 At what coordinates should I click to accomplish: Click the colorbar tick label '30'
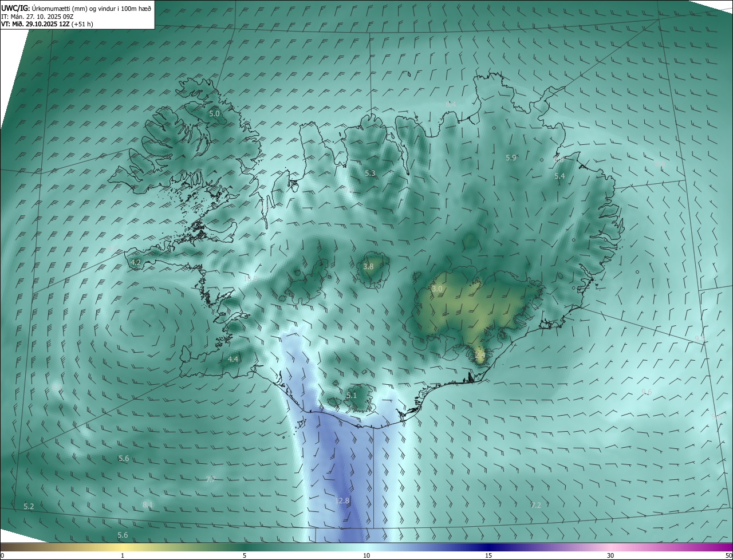tap(610, 555)
